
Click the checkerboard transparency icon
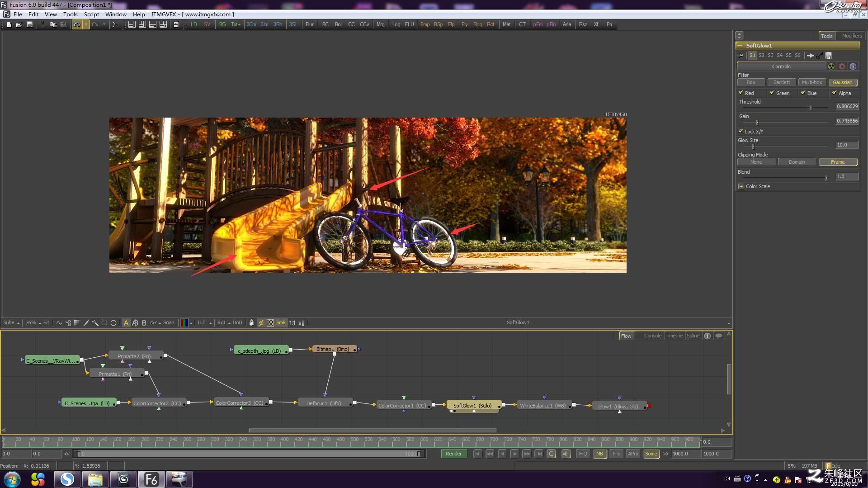point(270,323)
